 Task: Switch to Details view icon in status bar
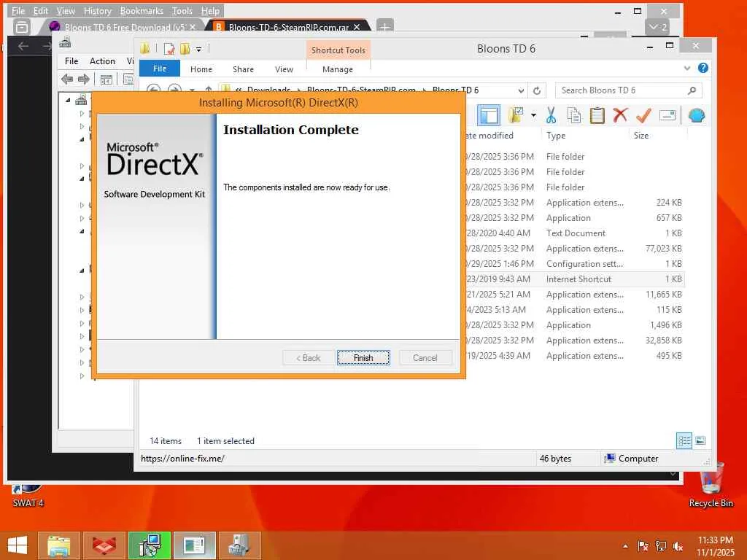[684, 440]
